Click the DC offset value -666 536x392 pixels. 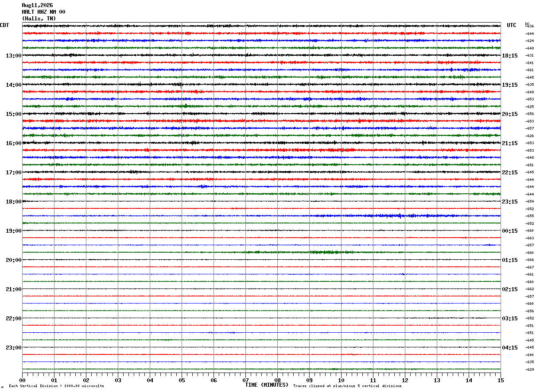coord(529,260)
